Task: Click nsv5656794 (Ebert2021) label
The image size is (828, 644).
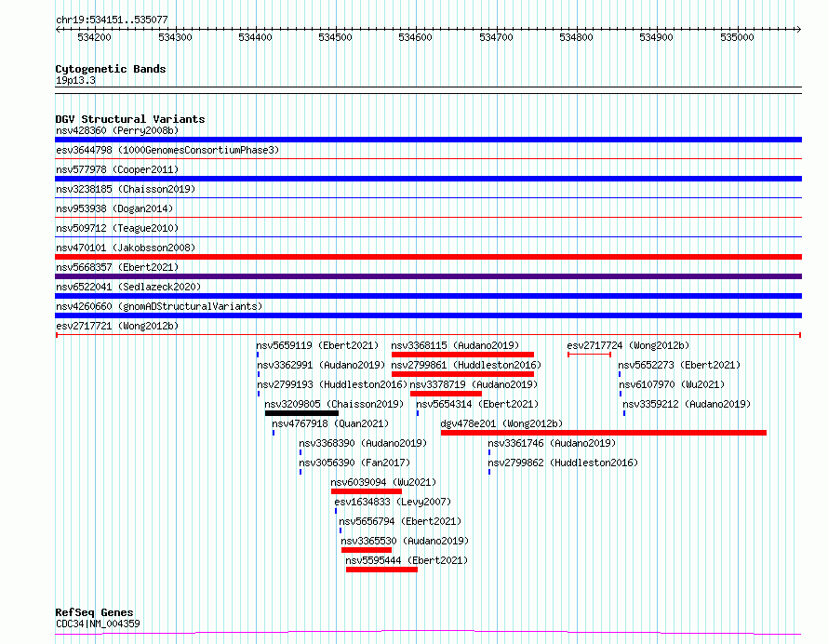Action: pyautogui.click(x=400, y=521)
